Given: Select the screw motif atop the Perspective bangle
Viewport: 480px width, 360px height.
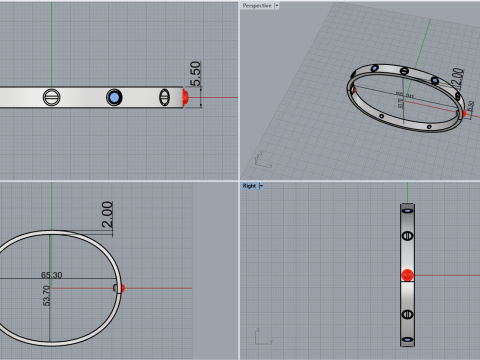Looking at the screenshot, I should coord(404,71).
